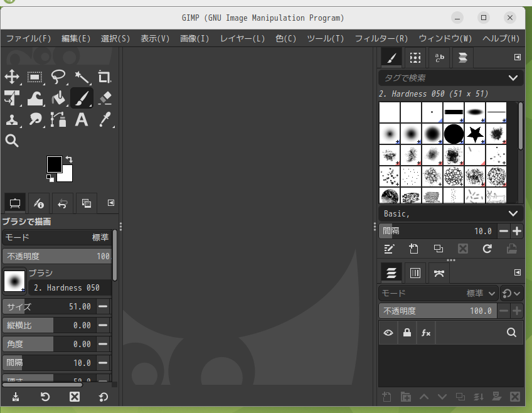
Task: Pick the Crop tool
Action: coord(105,77)
